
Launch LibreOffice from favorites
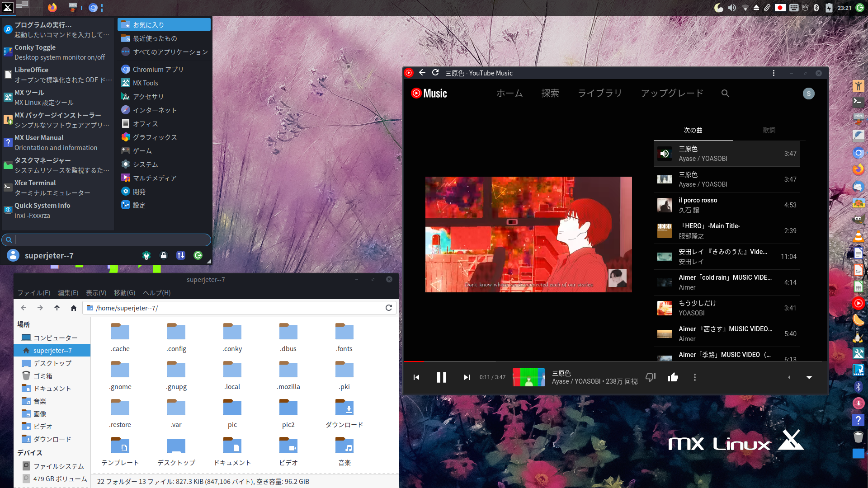coord(57,75)
